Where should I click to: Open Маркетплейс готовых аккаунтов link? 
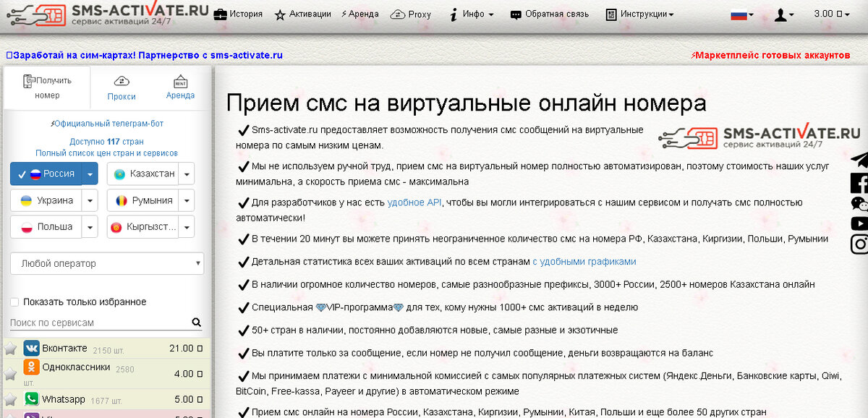click(x=771, y=55)
